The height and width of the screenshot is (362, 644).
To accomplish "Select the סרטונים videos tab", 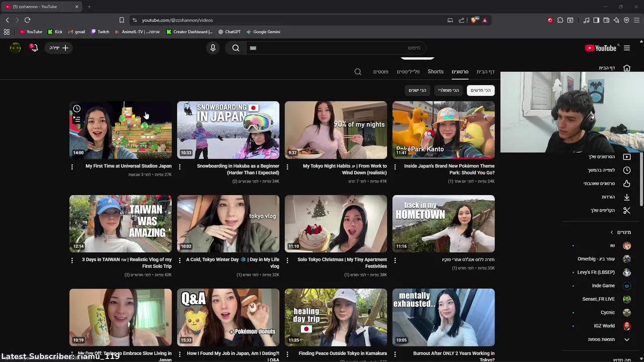I will click(460, 72).
